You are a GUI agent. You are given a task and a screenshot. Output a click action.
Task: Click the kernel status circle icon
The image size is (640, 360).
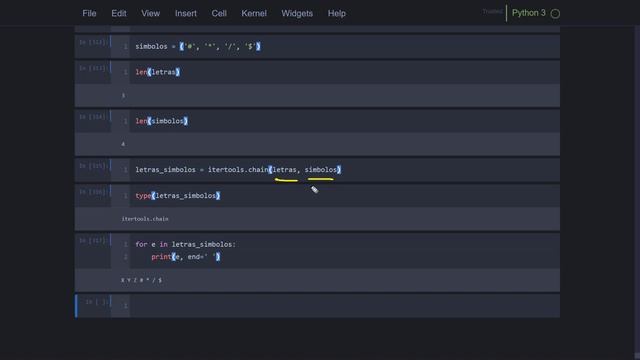[555, 13]
